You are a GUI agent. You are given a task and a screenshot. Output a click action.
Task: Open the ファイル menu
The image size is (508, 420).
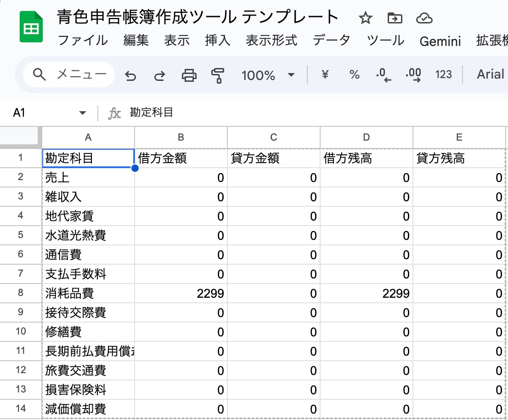[x=83, y=40]
